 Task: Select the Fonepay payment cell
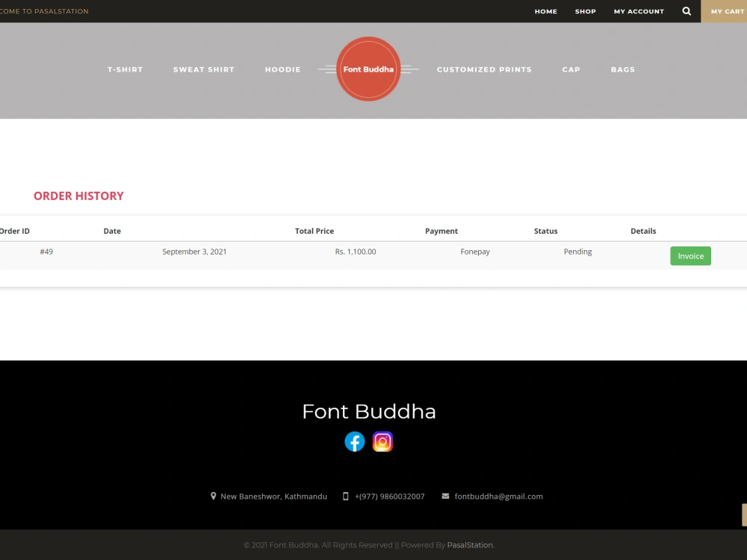(x=475, y=252)
